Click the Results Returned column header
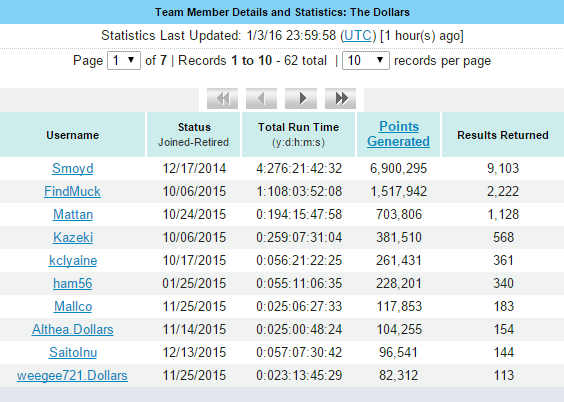The height and width of the screenshot is (402, 564). [x=503, y=135]
